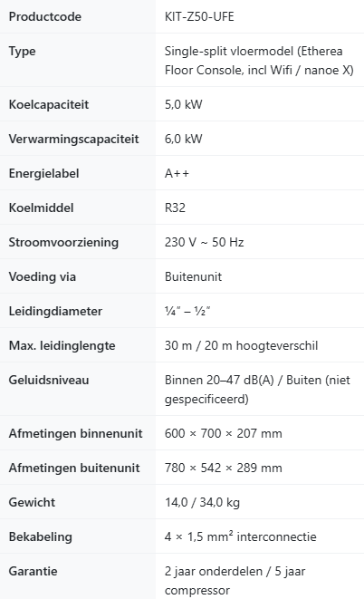This screenshot has width=364, height=599.
Task: Select the A++ energy label value
Action: tap(177, 173)
